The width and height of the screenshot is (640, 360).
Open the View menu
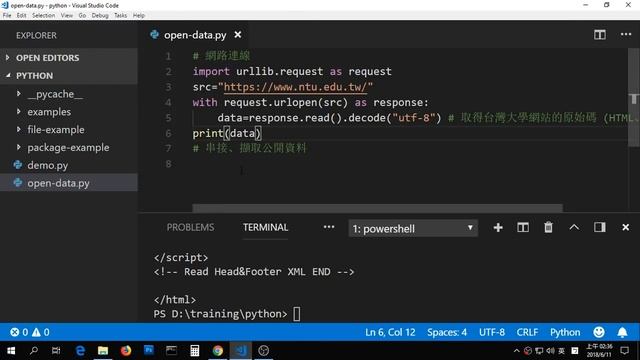67,15
